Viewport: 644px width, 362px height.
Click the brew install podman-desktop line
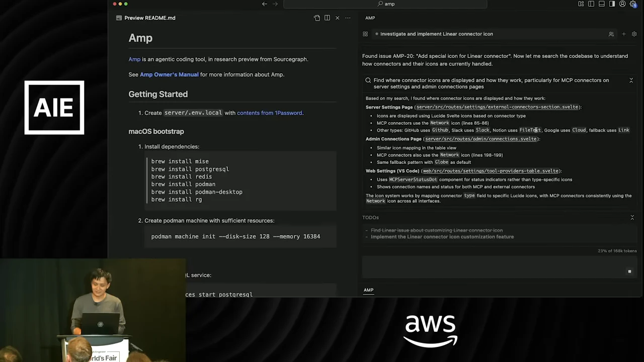197,192
